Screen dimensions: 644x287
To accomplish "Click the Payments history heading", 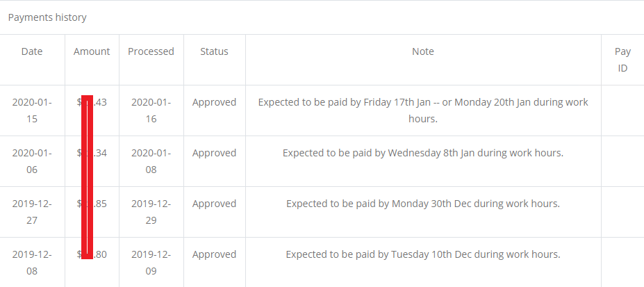I will click(47, 17).
